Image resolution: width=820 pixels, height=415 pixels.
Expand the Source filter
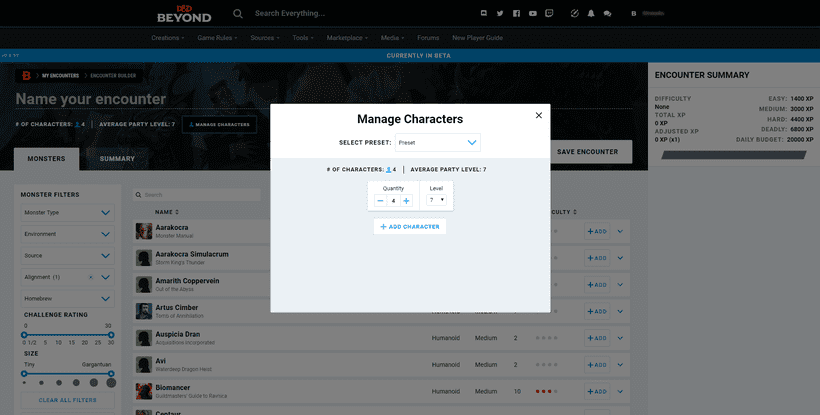[67, 256]
